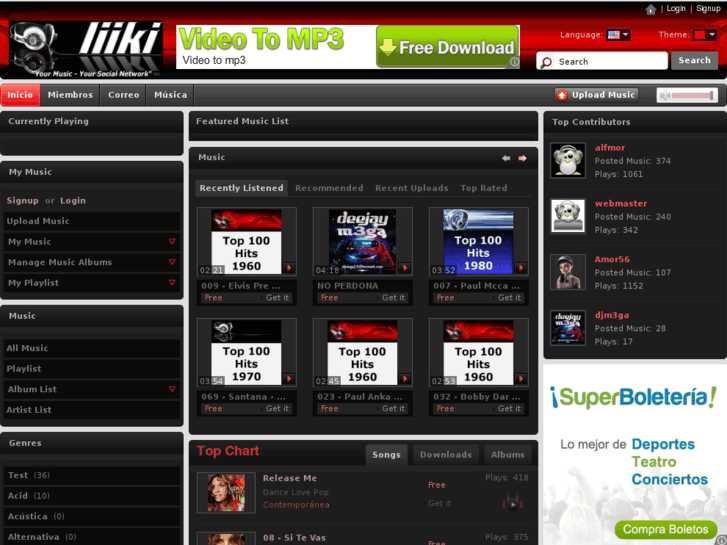Image resolution: width=727 pixels, height=545 pixels.
Task: Open Playlist in Music sidebar
Action: [x=92, y=369]
